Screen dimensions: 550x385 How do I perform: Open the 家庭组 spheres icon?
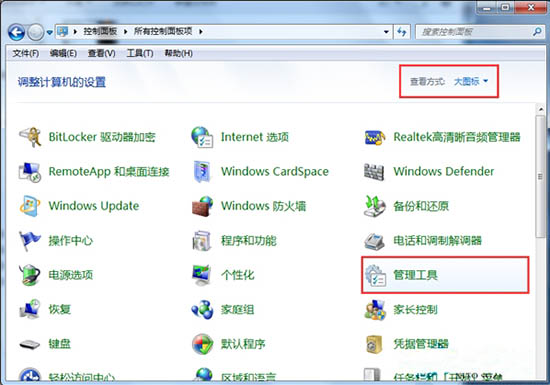click(202, 309)
